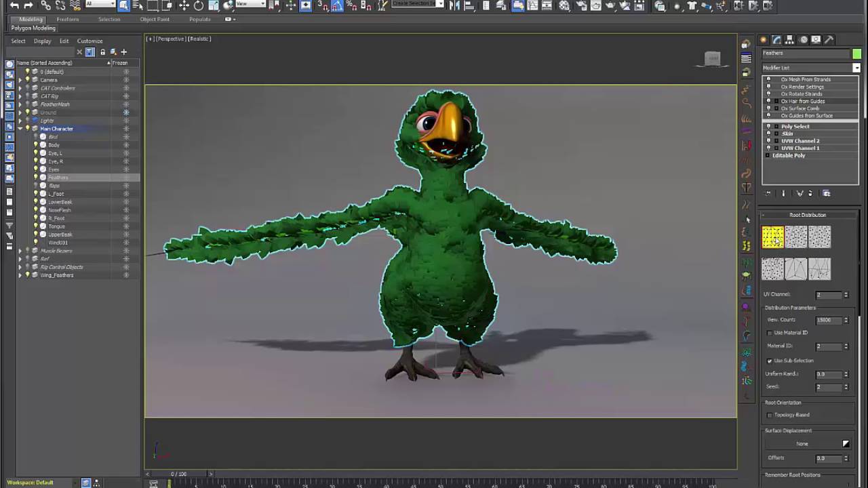Click the Surface Displacement None map button
The width and height of the screenshot is (868, 488).
tap(802, 444)
